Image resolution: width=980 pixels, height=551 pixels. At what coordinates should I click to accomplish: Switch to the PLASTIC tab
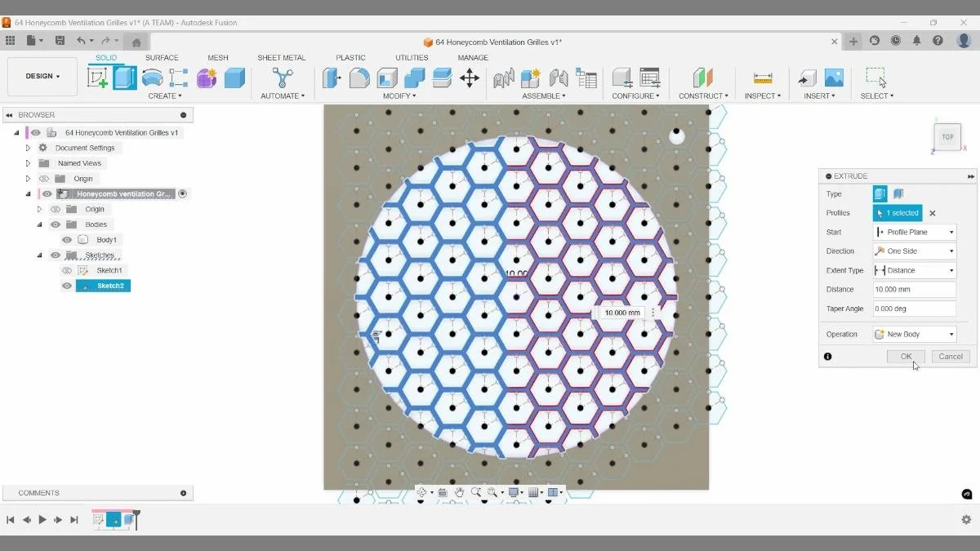click(x=350, y=58)
